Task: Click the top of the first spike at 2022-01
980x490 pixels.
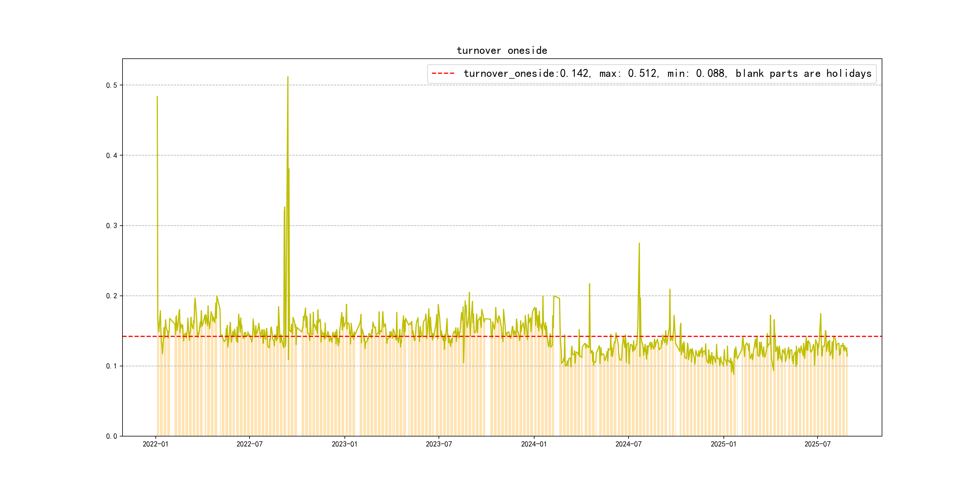Action: [157, 96]
